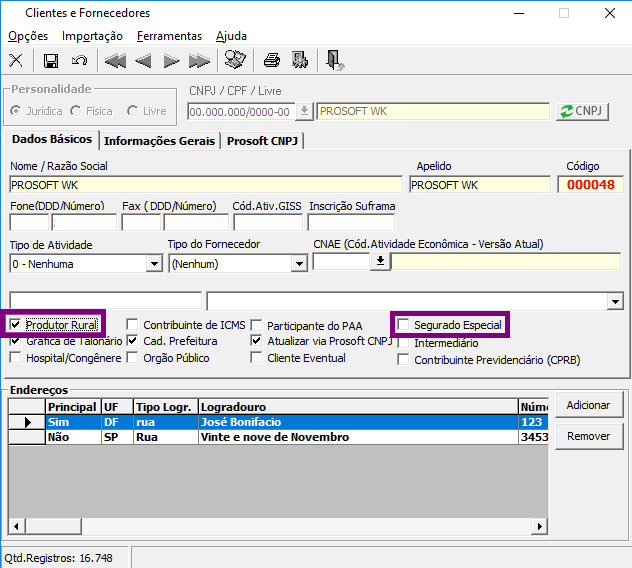Open Tipo do Fornecedor dropdown
Image resolution: width=632 pixels, height=568 pixels.
pos(299,264)
